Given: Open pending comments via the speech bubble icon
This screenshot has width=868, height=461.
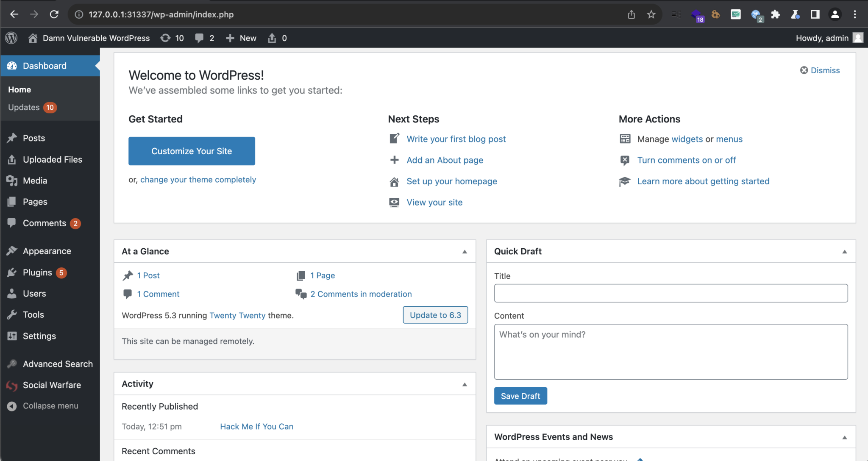Looking at the screenshot, I should tap(200, 38).
